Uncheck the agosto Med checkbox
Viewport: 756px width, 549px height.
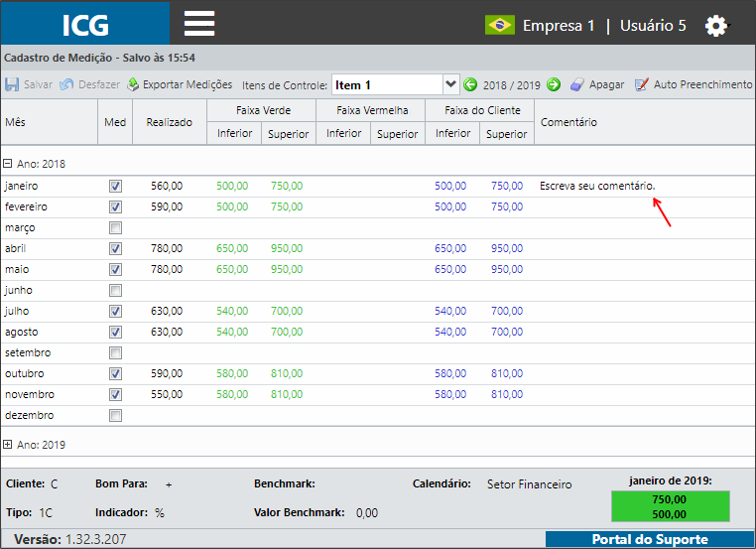point(115,332)
